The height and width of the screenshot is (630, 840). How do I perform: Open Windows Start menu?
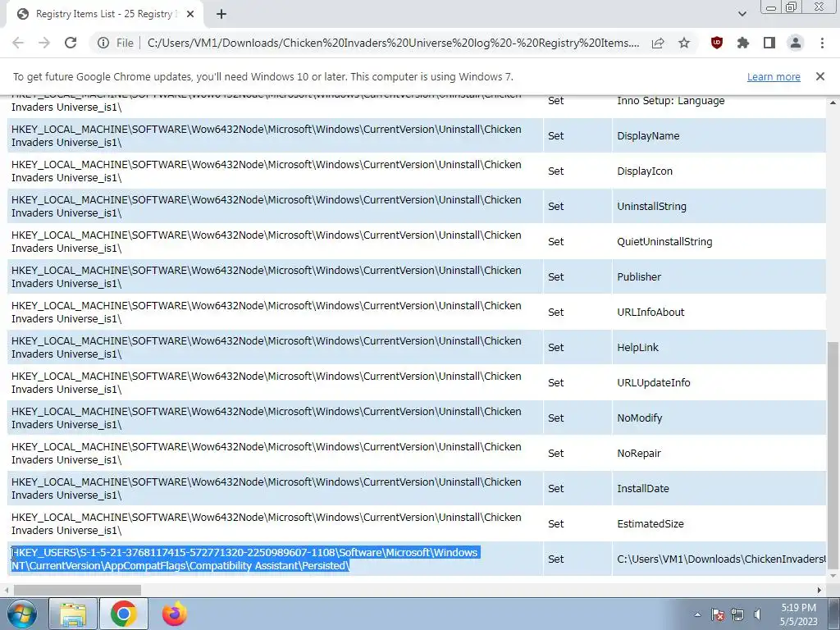(22, 614)
